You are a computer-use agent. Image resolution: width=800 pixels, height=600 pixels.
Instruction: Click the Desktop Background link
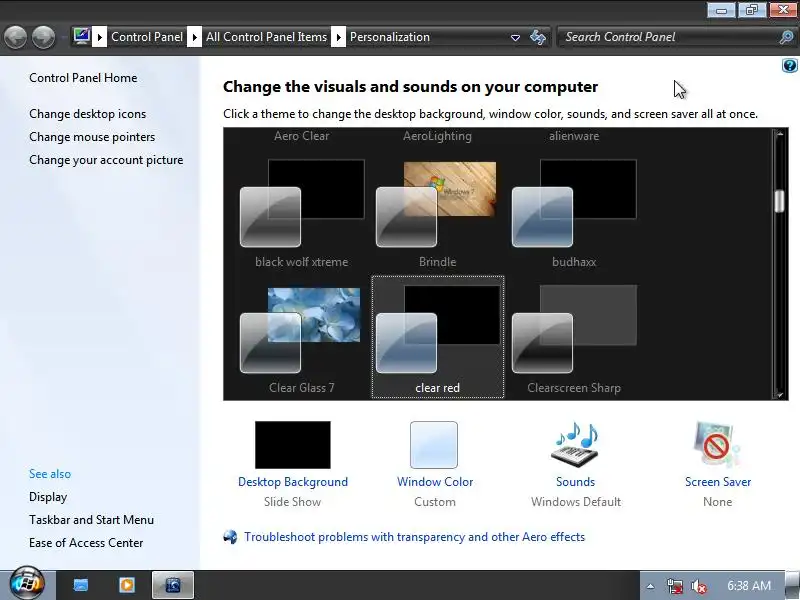click(x=293, y=482)
